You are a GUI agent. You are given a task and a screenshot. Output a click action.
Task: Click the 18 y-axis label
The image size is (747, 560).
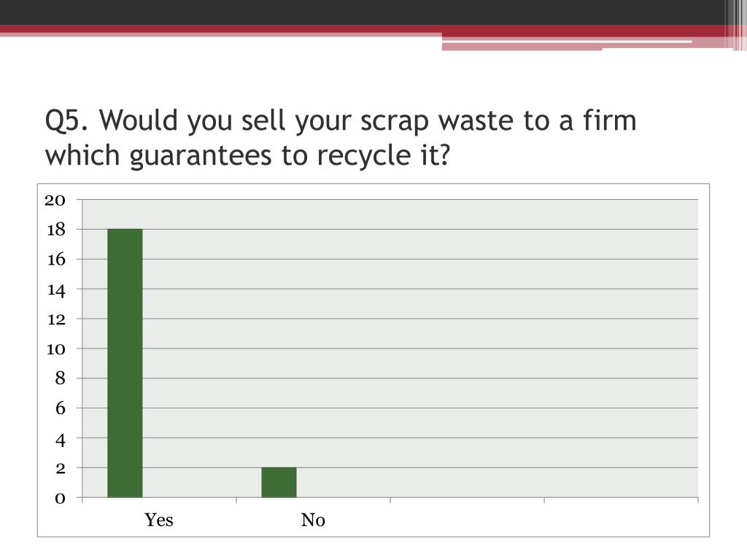(x=55, y=230)
